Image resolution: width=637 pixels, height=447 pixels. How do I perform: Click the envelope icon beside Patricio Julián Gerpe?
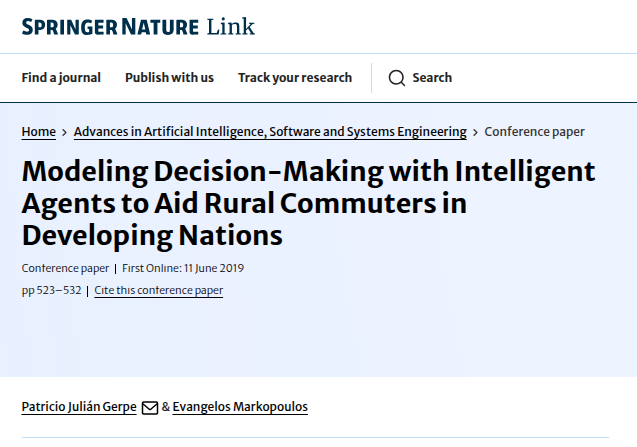pyautogui.click(x=150, y=408)
